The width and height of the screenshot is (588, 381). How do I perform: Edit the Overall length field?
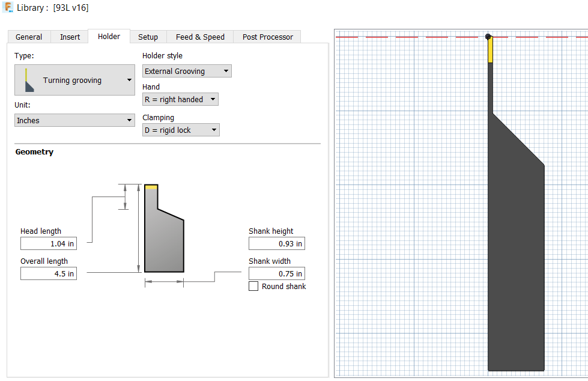(49, 273)
